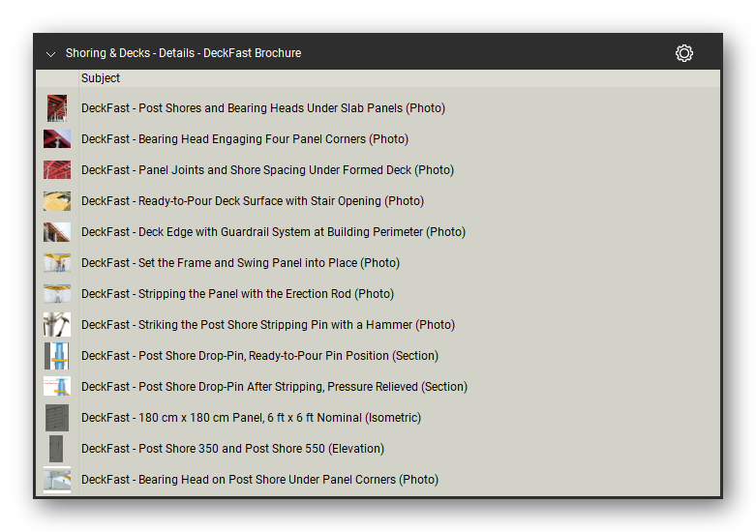Collapse the Shoring & Decks panel chevron
756x532 pixels.
pyautogui.click(x=50, y=54)
